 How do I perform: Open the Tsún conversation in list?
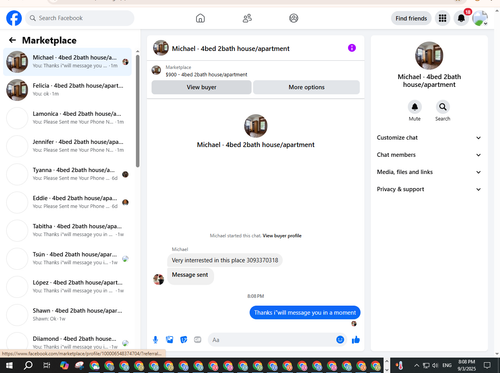coord(67,258)
